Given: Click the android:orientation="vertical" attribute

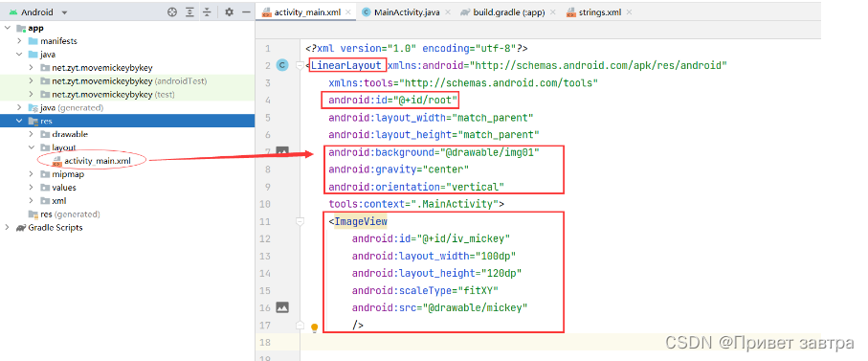Looking at the screenshot, I should click(416, 187).
